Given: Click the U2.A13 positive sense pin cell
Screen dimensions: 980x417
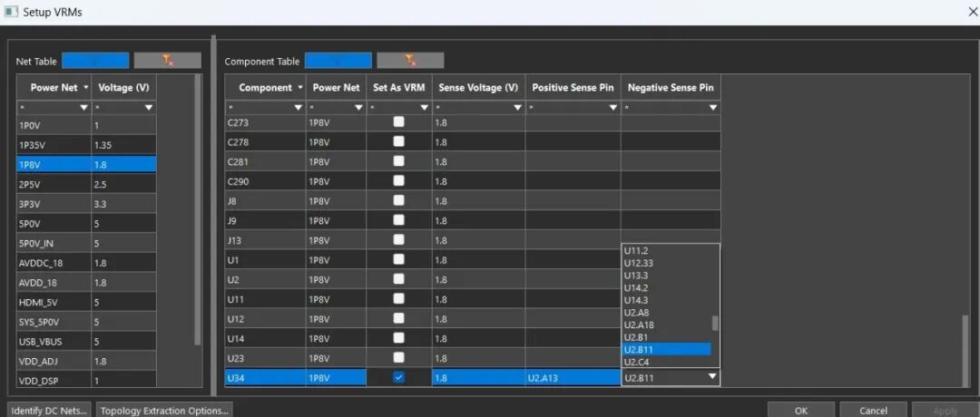Looking at the screenshot, I should pyautogui.click(x=573, y=378).
